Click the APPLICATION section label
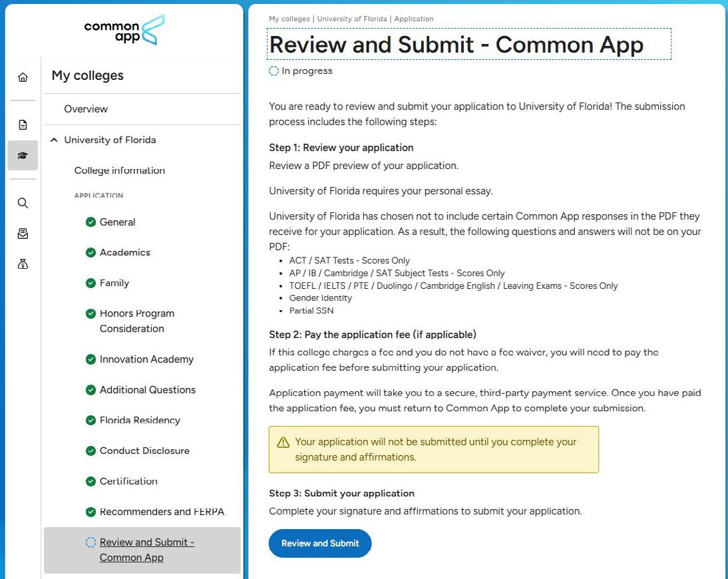Screen dimensions: 728x579 99,196
